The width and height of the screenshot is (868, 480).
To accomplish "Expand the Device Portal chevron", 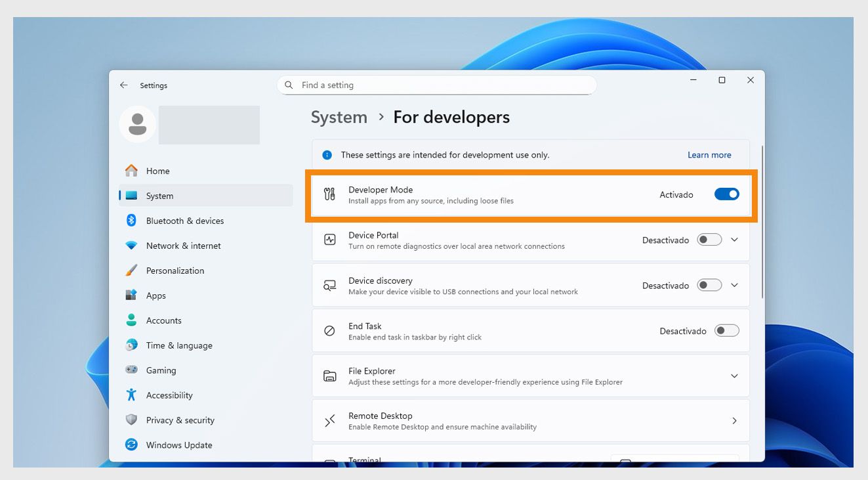I will tap(734, 240).
